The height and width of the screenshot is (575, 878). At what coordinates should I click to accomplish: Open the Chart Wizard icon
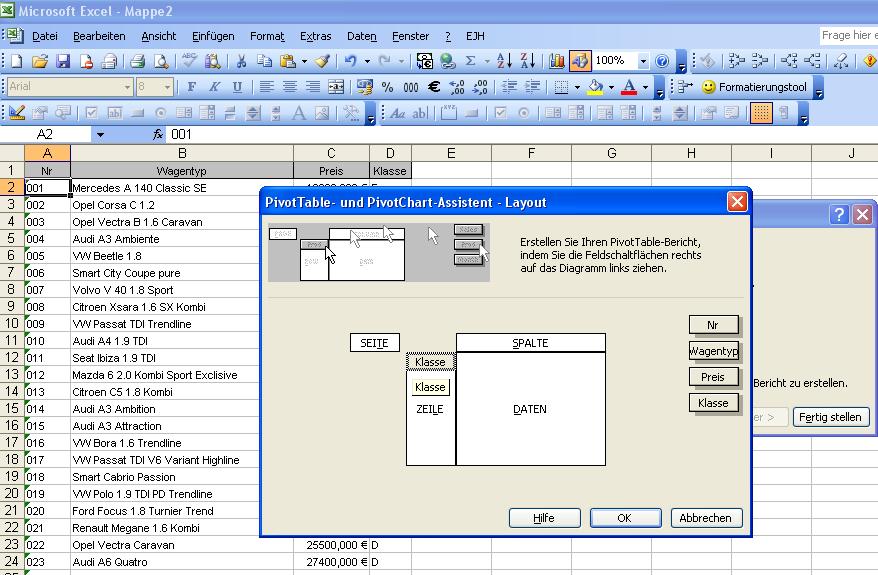tap(556, 61)
